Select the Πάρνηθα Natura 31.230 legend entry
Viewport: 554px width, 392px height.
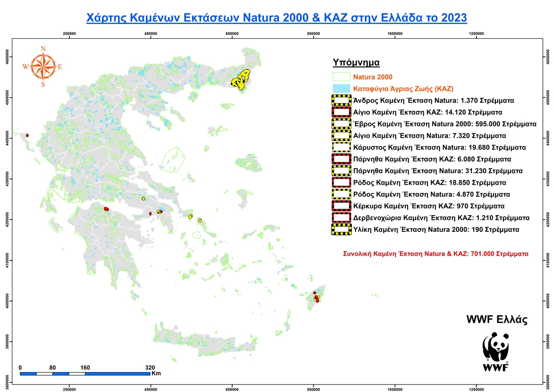438,171
